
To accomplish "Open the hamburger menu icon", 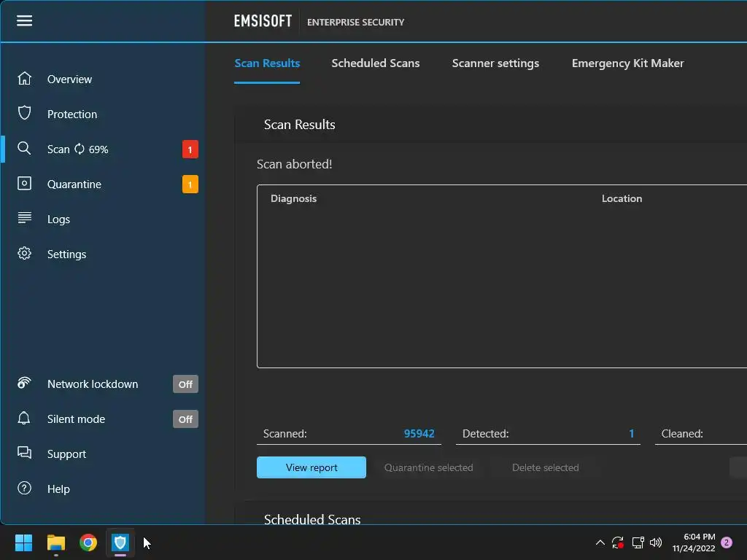I will (24, 20).
